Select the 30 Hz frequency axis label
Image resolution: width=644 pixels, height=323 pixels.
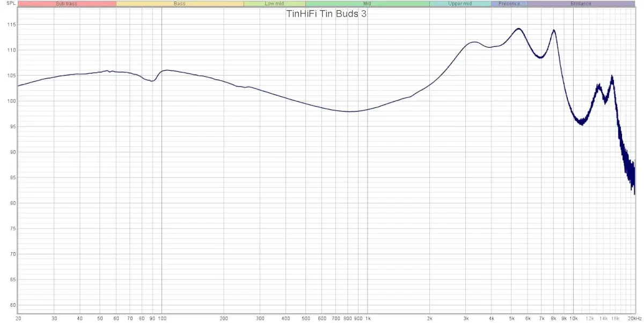click(x=54, y=318)
